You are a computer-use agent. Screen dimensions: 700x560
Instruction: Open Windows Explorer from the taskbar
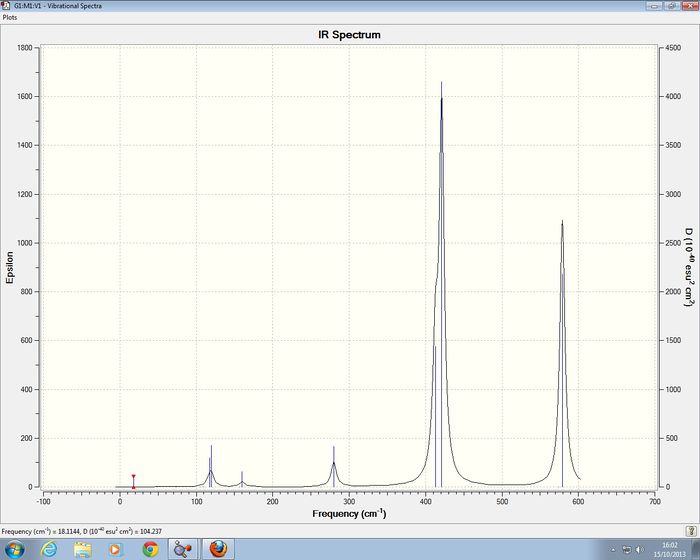click(83, 549)
